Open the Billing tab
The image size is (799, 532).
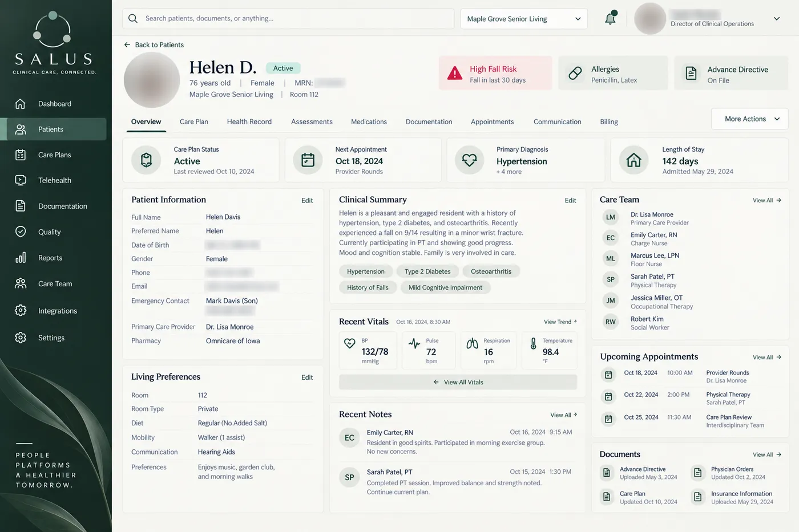(609, 121)
